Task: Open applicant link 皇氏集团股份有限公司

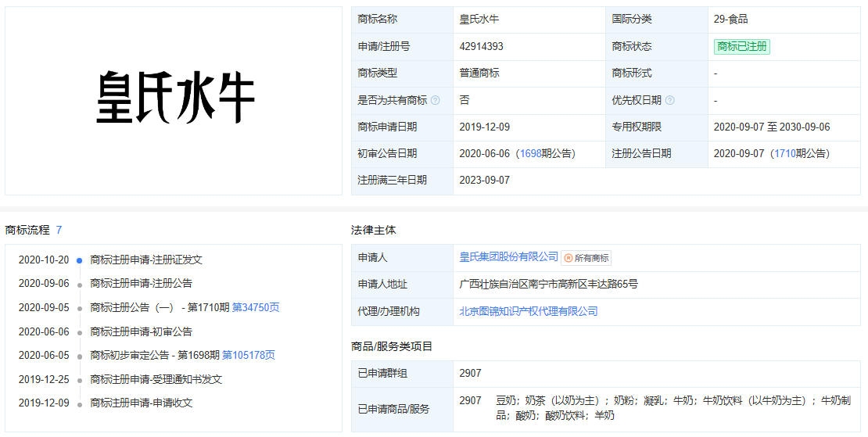Action: (x=509, y=257)
